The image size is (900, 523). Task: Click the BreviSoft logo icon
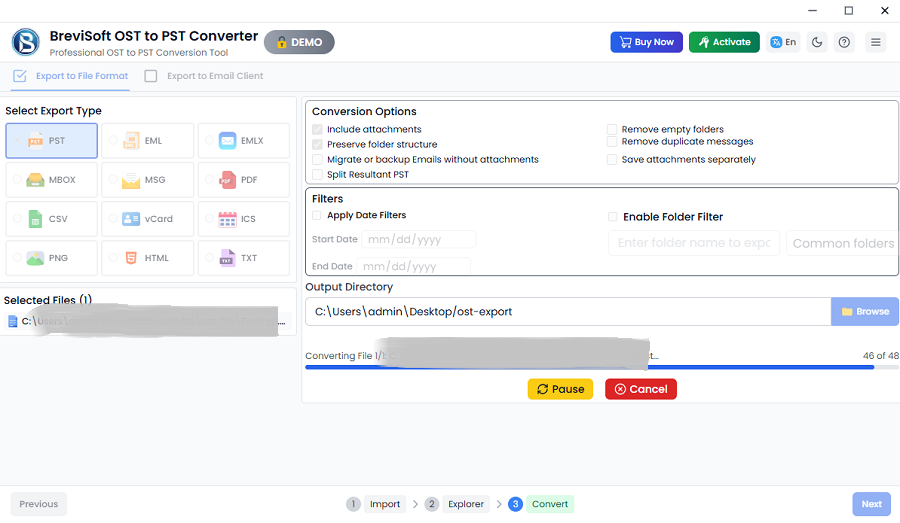pos(26,42)
